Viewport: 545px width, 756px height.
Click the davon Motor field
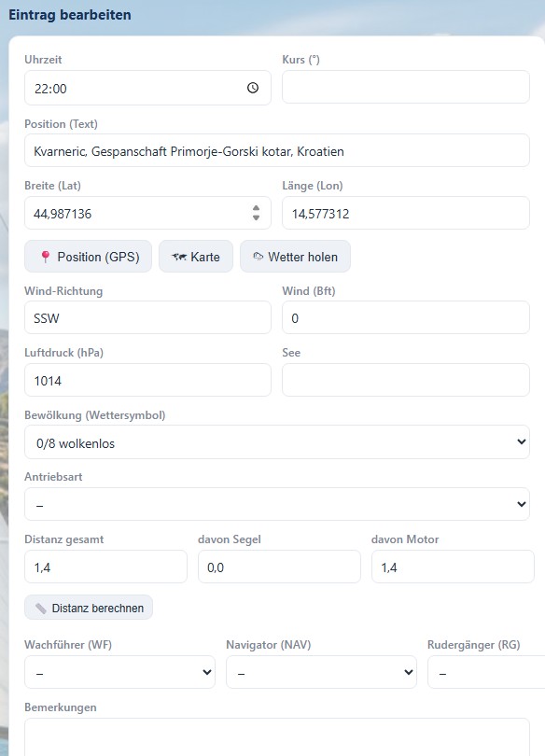pos(453,567)
